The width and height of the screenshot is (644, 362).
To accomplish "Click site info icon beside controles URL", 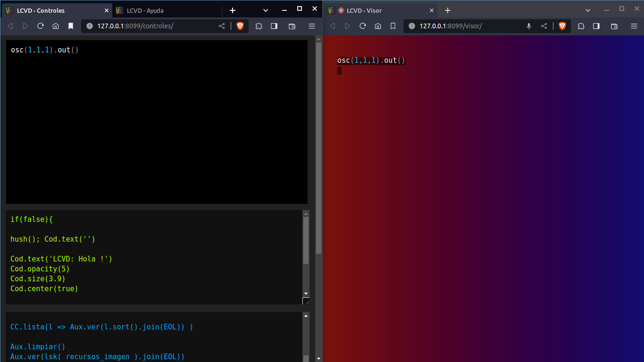I will (90, 26).
